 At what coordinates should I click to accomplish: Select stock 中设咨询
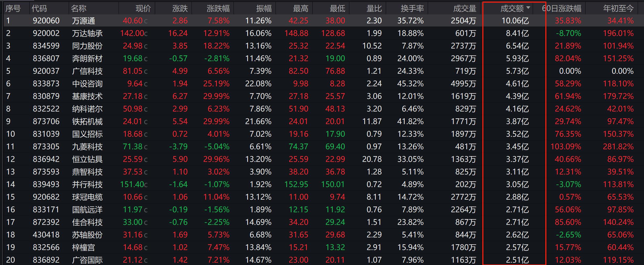click(87, 84)
